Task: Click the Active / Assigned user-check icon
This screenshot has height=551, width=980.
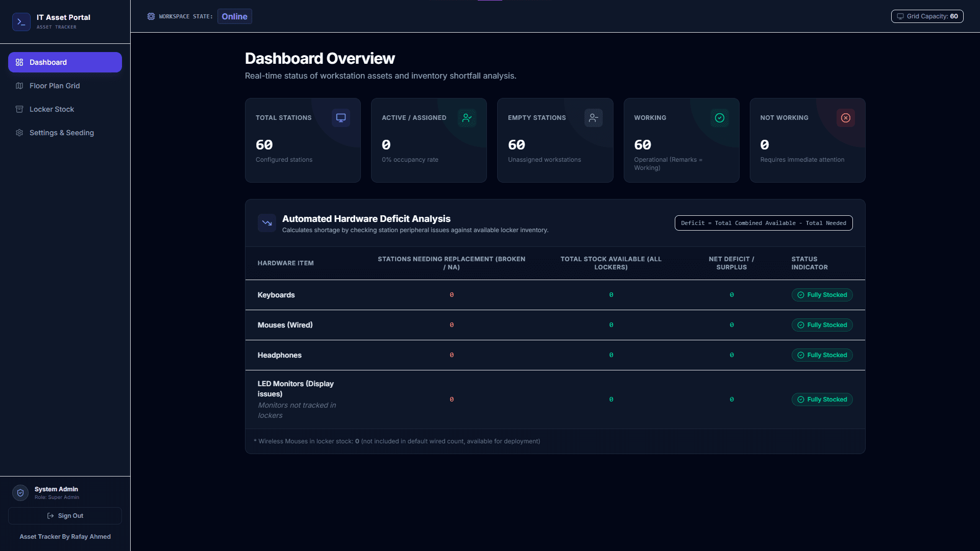Action: tap(467, 118)
